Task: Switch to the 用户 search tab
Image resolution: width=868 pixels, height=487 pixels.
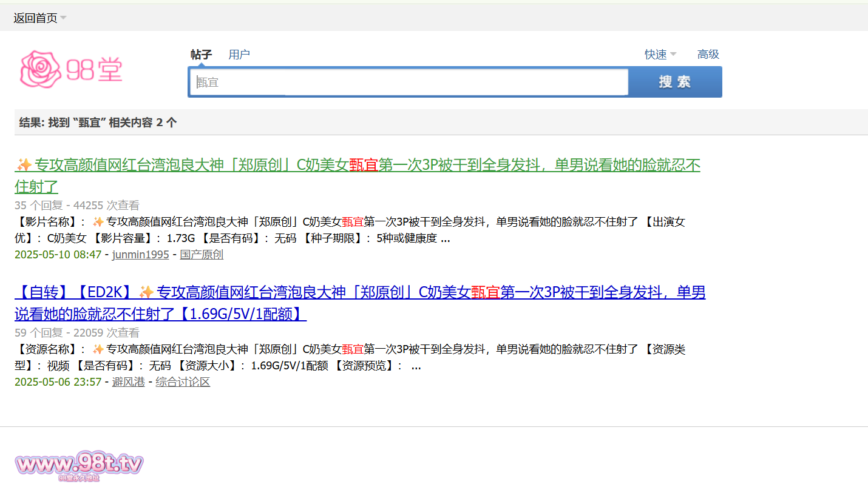Action: (239, 55)
